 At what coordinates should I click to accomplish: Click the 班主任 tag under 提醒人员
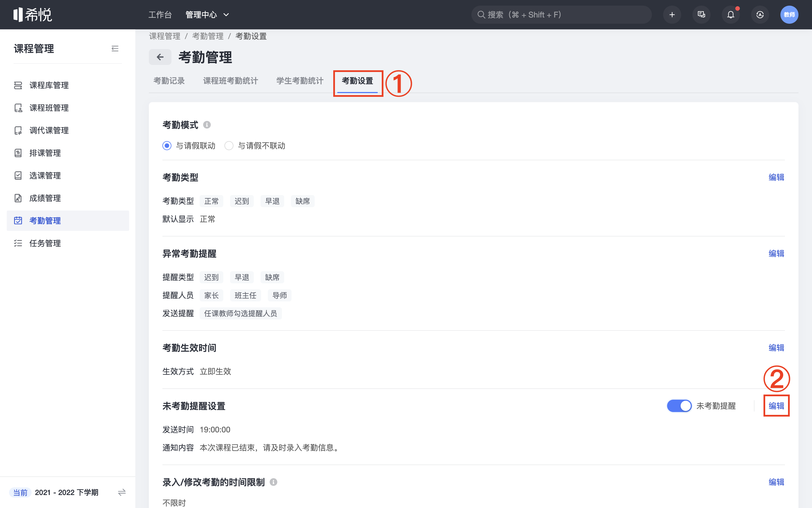point(245,296)
